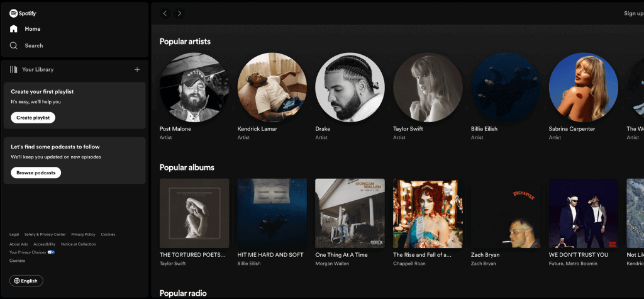This screenshot has height=299, width=644.
Task: Open THE TORTURED POETS album cover
Action: (x=194, y=213)
